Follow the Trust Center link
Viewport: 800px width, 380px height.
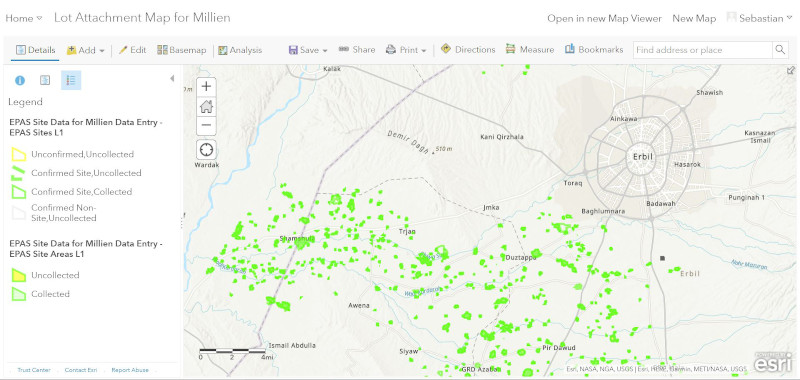pos(34,370)
